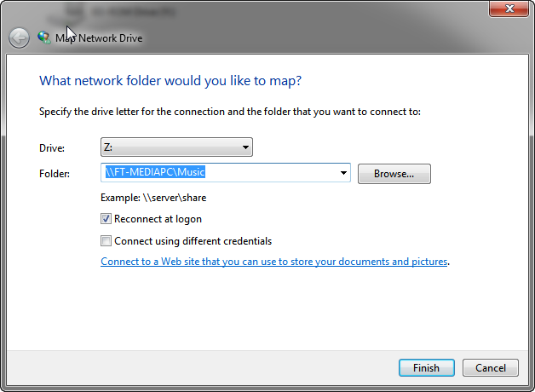Enable Connect using different credentials
Viewport: 535px width, 392px height.
pyautogui.click(x=106, y=241)
